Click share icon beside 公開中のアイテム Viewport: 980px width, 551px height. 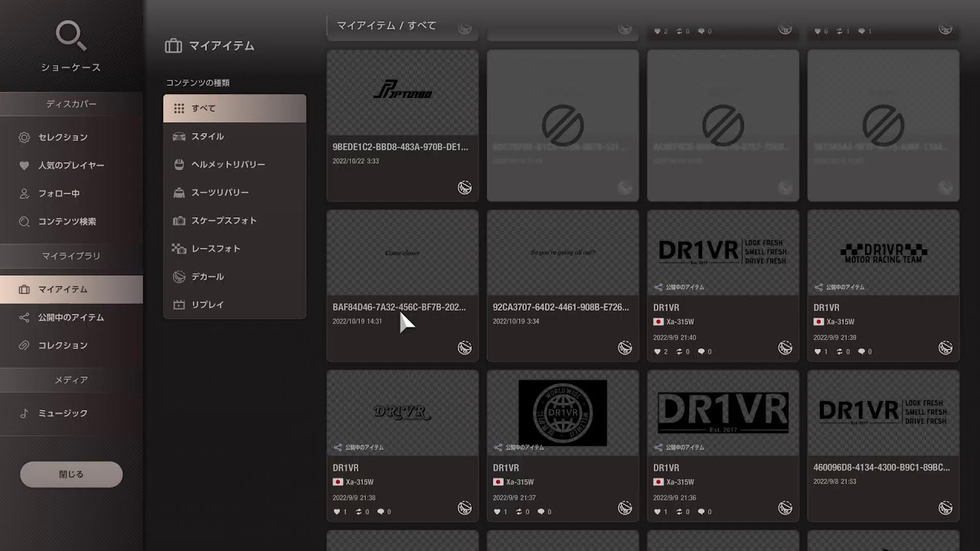pos(24,317)
